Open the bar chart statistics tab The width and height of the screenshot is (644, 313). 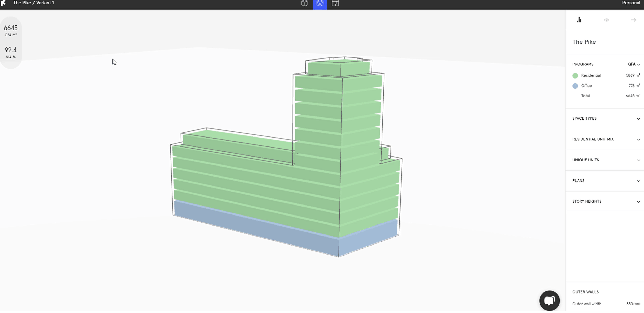(x=579, y=20)
